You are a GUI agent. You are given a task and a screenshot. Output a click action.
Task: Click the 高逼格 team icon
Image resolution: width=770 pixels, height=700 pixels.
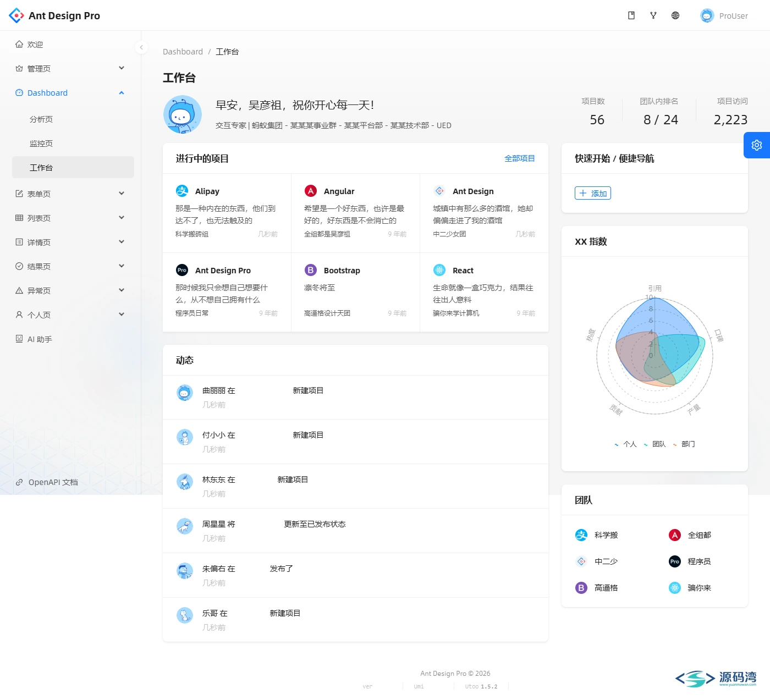(x=581, y=588)
